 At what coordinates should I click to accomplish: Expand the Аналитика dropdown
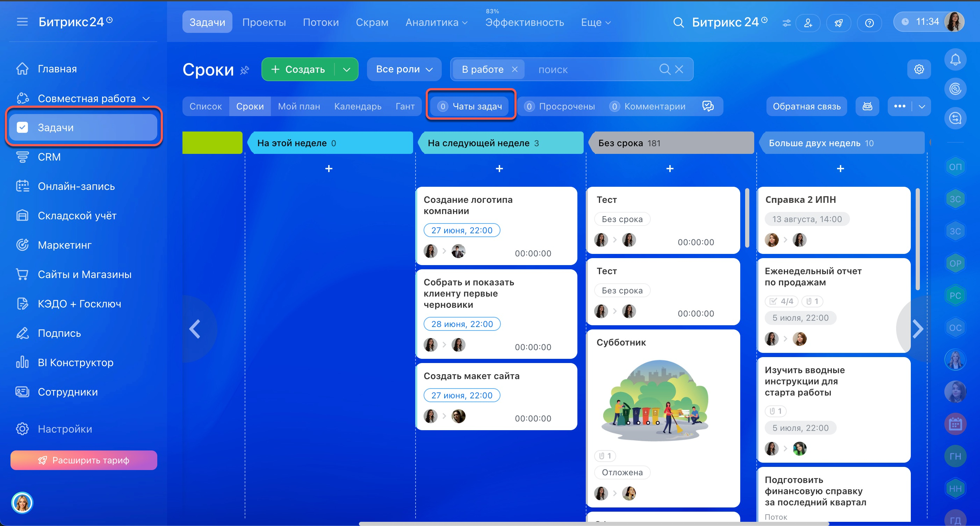pyautogui.click(x=436, y=22)
